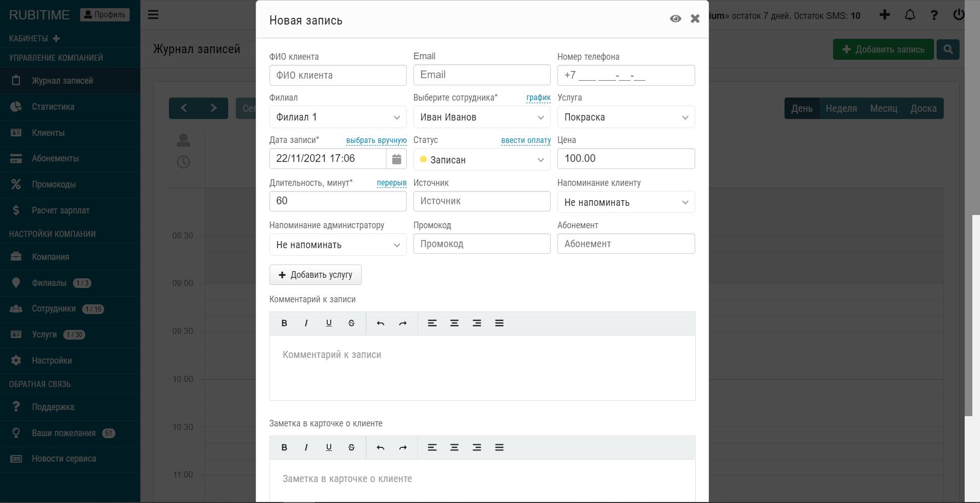
Task: Open Расчет зарплат in the sidebar
Action: 70,210
